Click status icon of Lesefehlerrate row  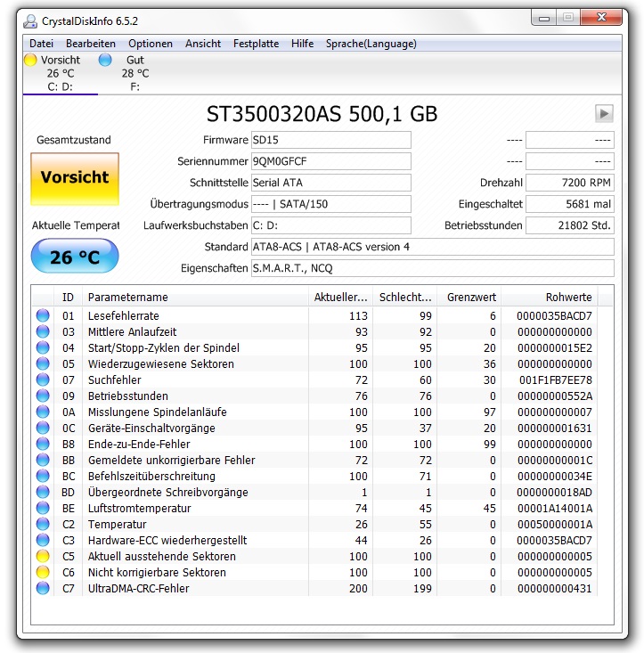[x=43, y=315]
